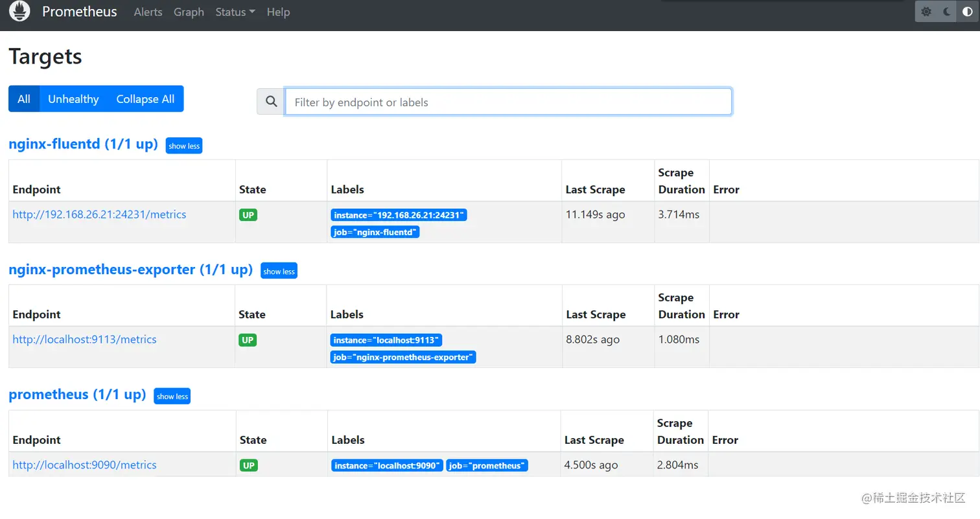Select the All targets filter
The height and width of the screenshot is (519, 980).
tap(23, 98)
